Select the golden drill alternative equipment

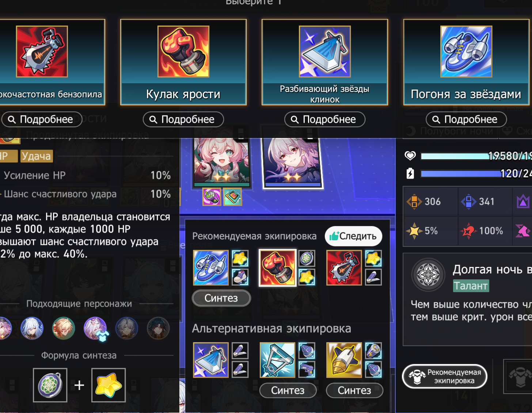pos(344,360)
